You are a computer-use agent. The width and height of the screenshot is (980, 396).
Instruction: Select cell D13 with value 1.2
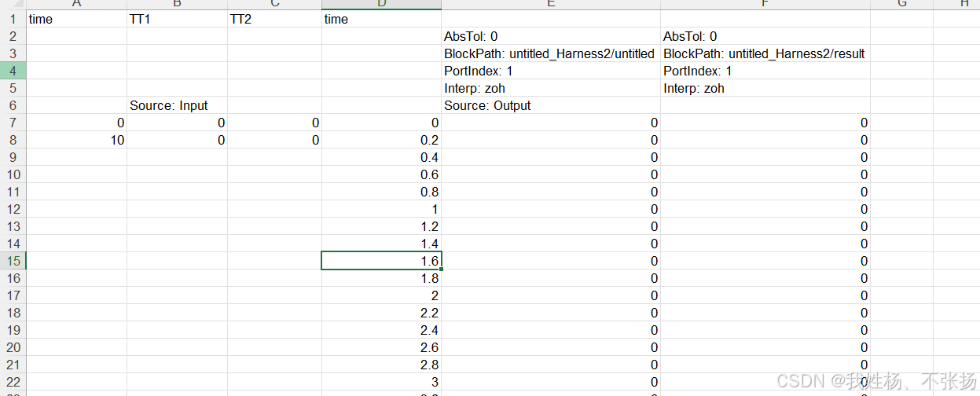click(381, 226)
